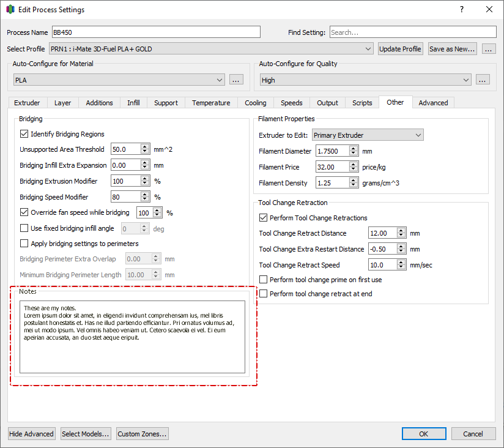The width and height of the screenshot is (504, 448).
Task: Click the Cancel button
Action: pos(473,434)
